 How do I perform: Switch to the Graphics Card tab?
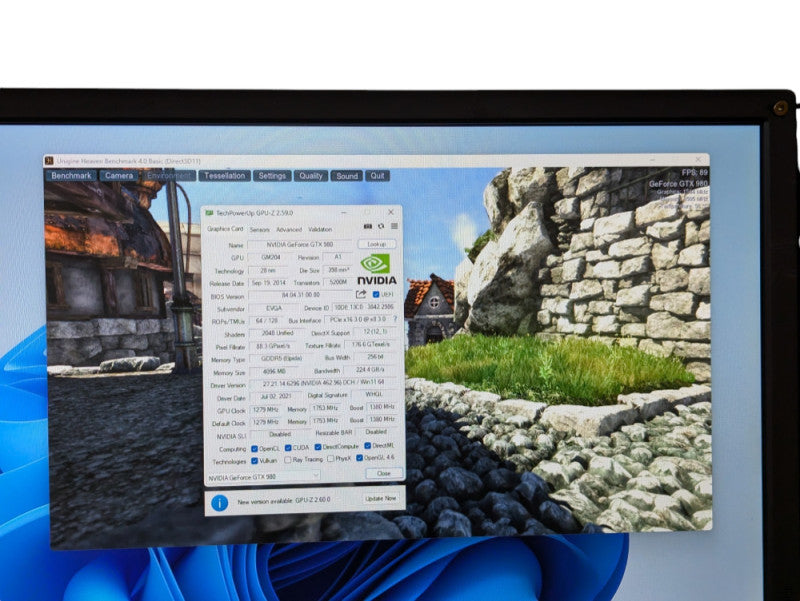point(225,229)
